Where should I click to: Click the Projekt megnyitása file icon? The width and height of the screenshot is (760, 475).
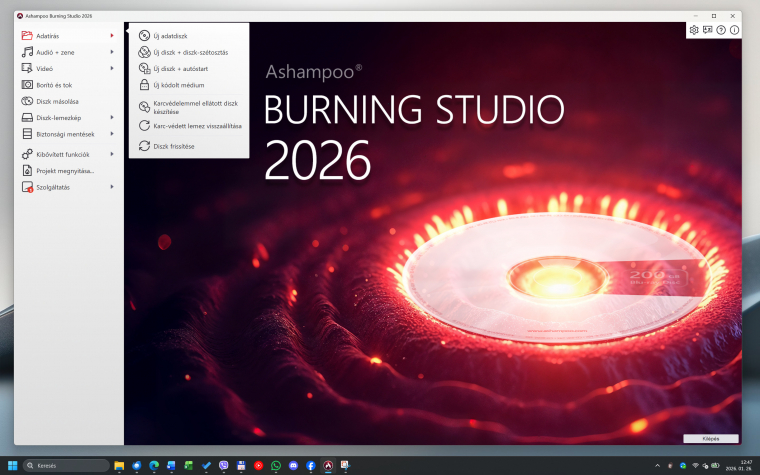coord(28,170)
